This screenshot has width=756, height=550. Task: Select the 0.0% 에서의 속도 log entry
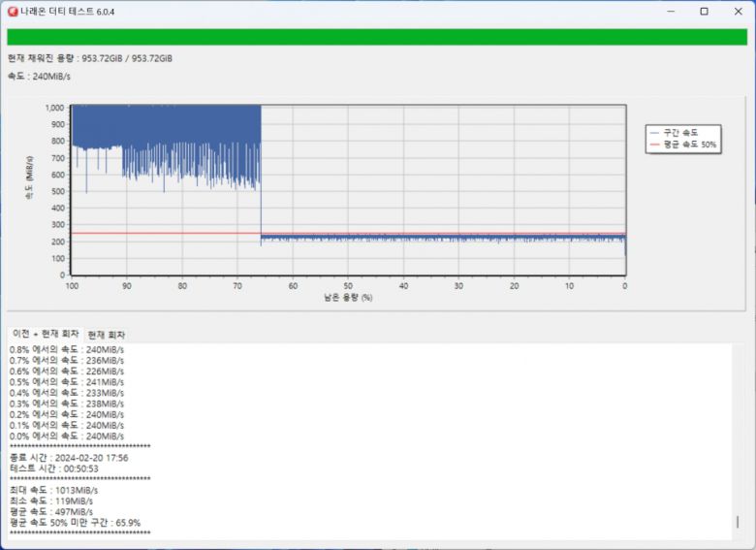click(67, 436)
